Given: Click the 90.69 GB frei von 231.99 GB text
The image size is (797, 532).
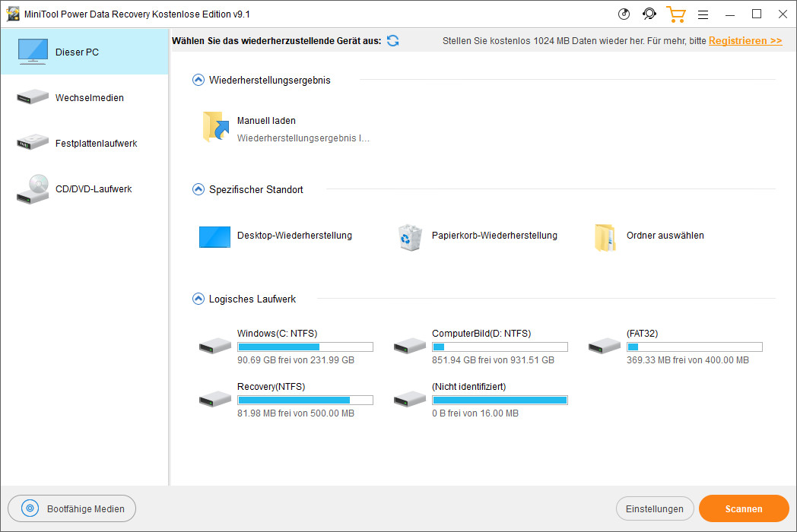Looking at the screenshot, I should pos(296,359).
